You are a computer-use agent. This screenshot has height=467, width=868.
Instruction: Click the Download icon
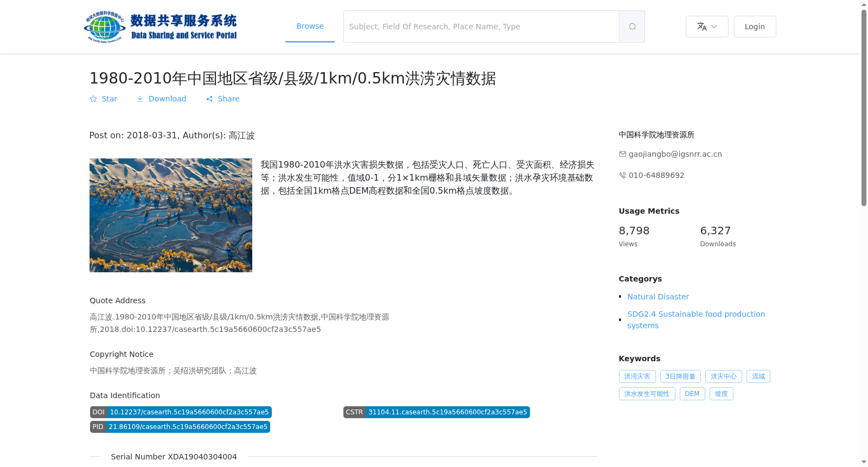[x=140, y=99]
